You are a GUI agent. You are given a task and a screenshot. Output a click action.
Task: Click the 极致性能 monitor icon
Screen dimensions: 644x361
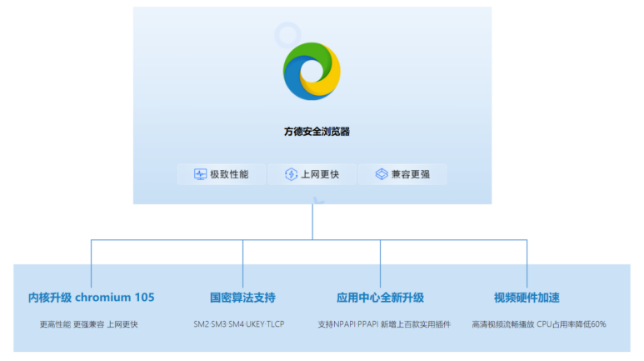tap(200, 174)
